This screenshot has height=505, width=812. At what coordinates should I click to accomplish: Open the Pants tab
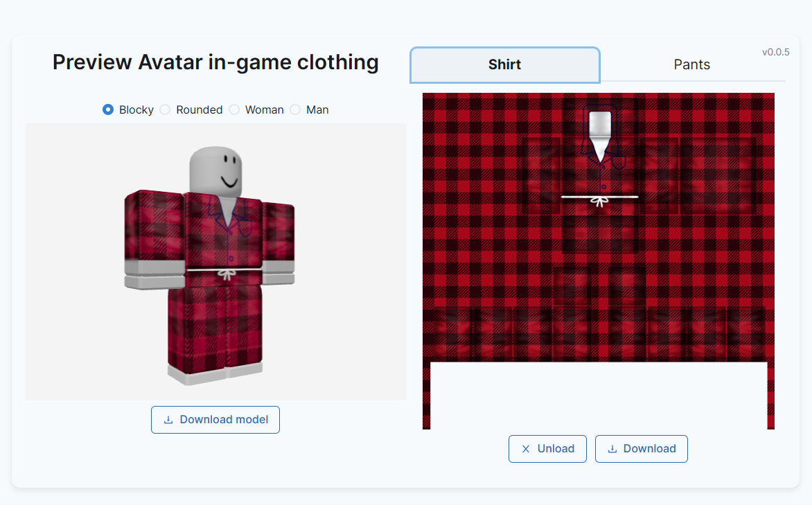click(x=692, y=64)
